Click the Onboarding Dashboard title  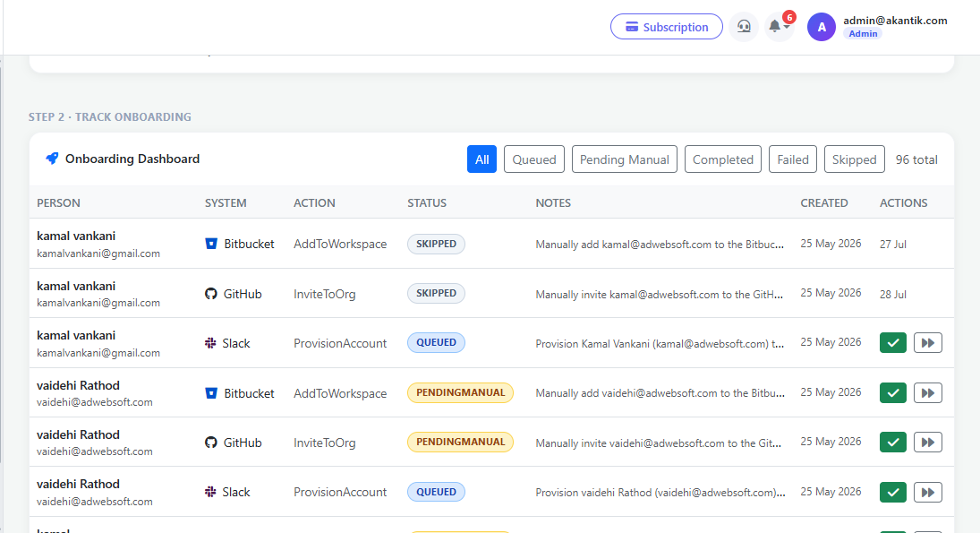[x=132, y=159]
